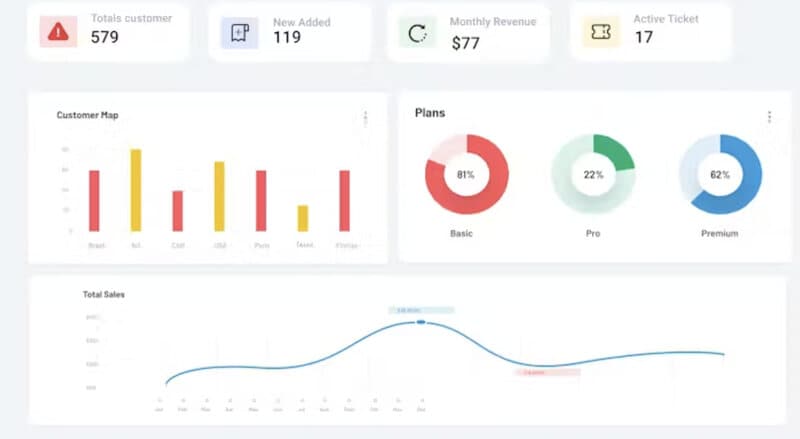Screen dimensions: 800x439
Task: Click the first red bar in Customer Map
Action: point(94,201)
